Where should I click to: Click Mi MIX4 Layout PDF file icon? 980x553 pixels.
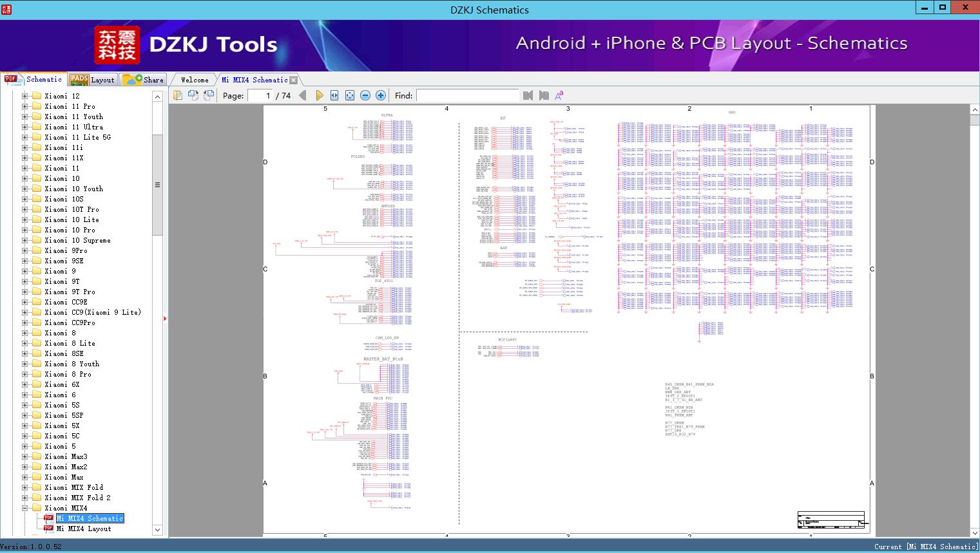[x=48, y=529]
